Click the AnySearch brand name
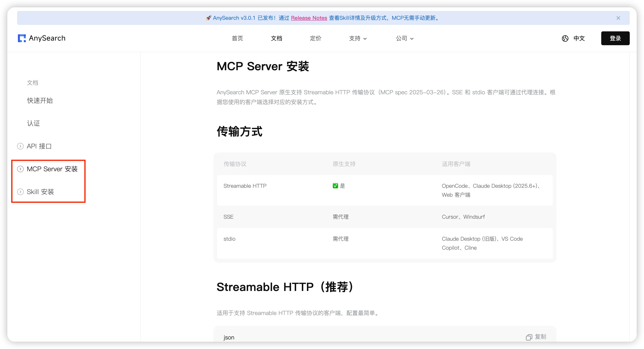Viewport: 644px width, 349px height. [x=47, y=38]
